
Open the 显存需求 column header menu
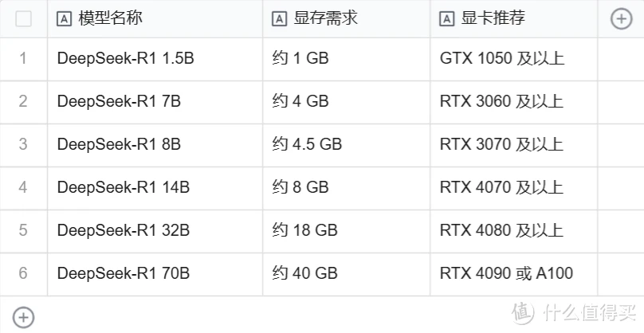click(346, 19)
